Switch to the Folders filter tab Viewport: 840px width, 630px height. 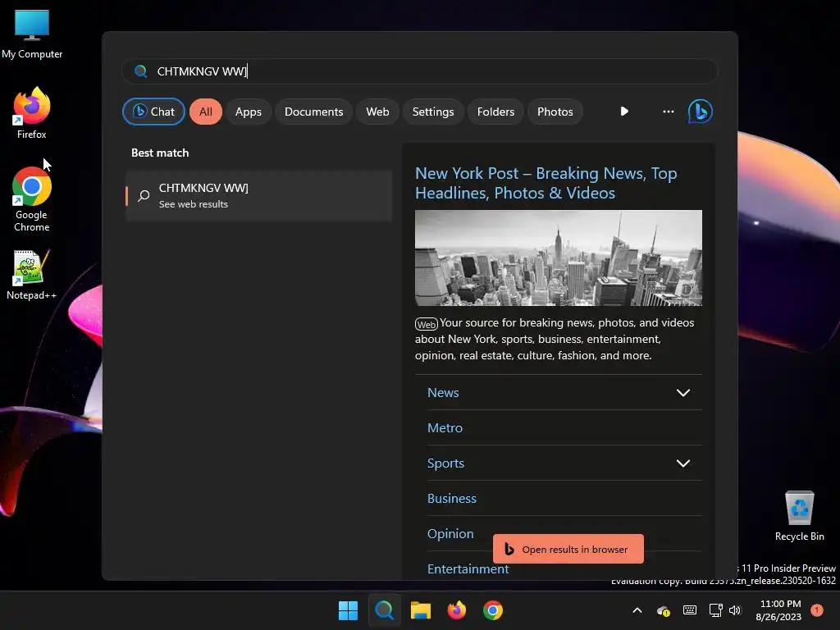coord(495,112)
